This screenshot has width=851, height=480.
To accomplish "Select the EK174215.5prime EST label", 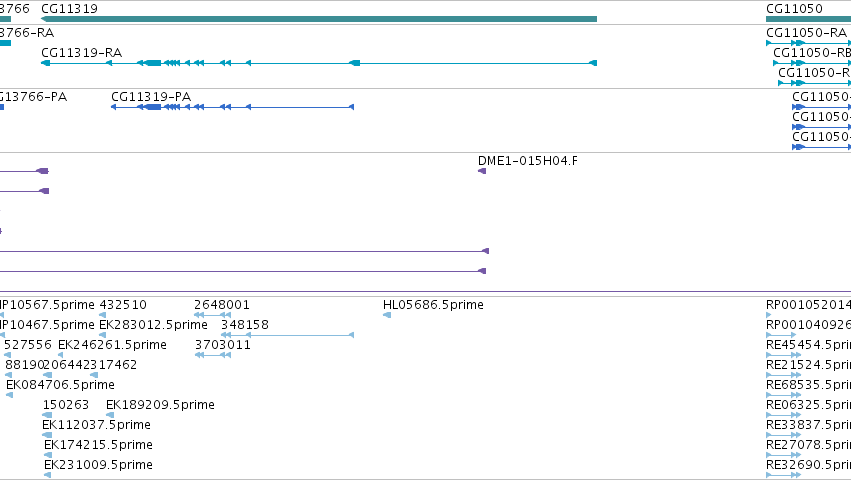I will (98, 445).
